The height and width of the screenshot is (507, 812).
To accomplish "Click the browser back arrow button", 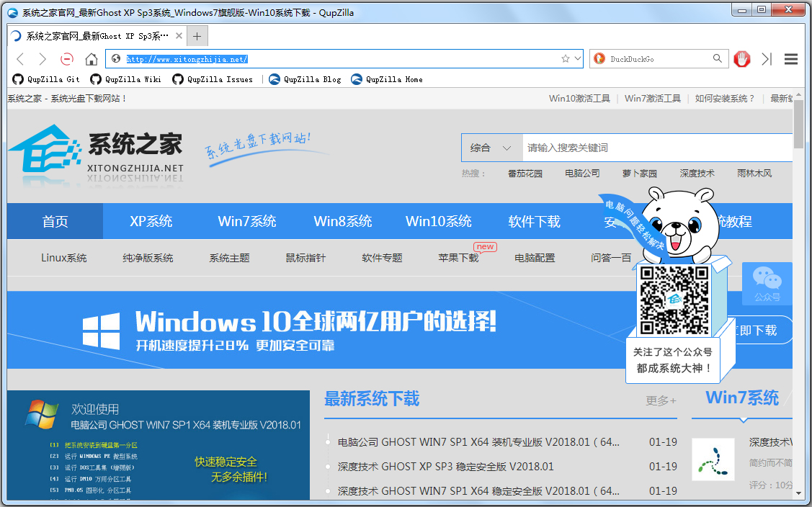I will coord(20,59).
